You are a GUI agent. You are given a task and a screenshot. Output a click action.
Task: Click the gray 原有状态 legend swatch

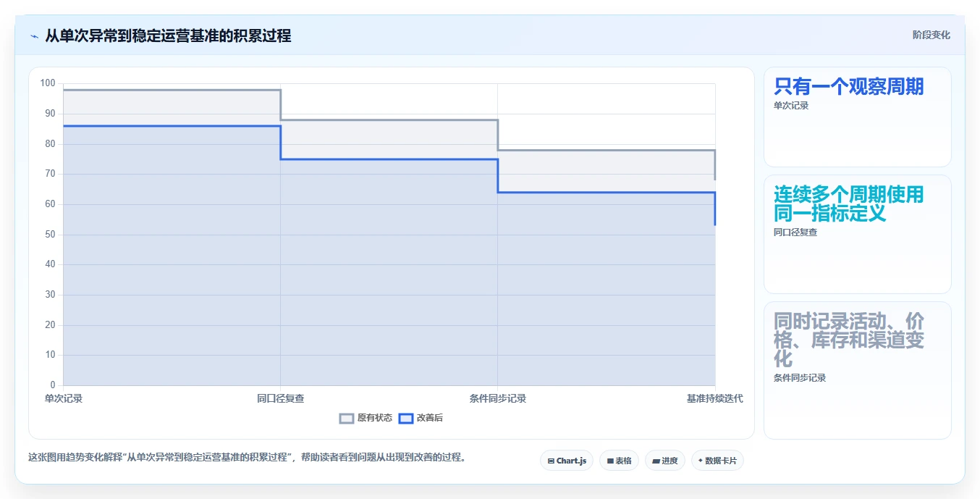[x=347, y=418]
